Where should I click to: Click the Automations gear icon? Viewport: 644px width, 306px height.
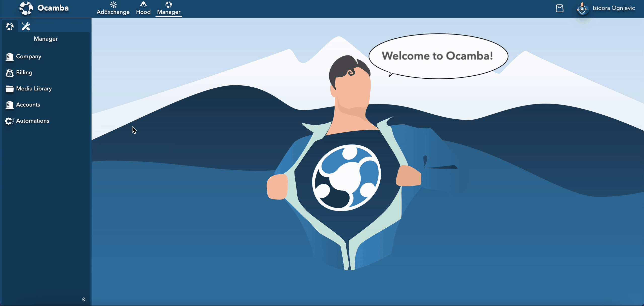tap(10, 121)
